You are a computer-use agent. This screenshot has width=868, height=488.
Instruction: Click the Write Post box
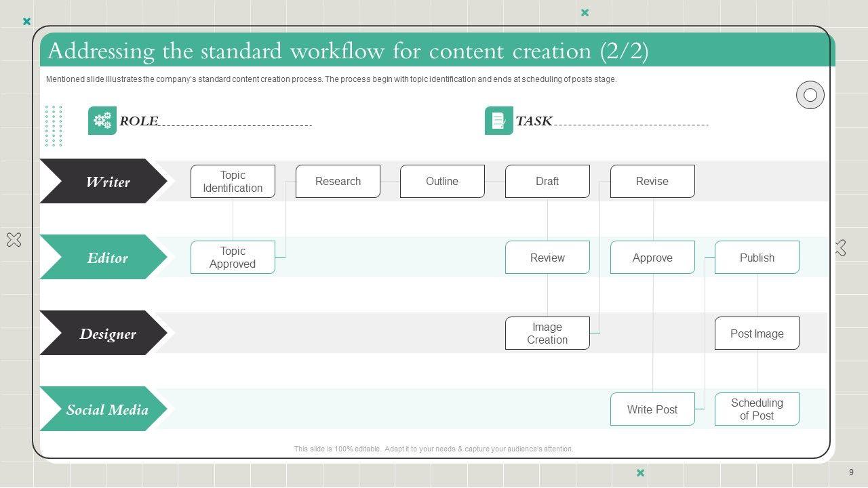pyautogui.click(x=652, y=409)
